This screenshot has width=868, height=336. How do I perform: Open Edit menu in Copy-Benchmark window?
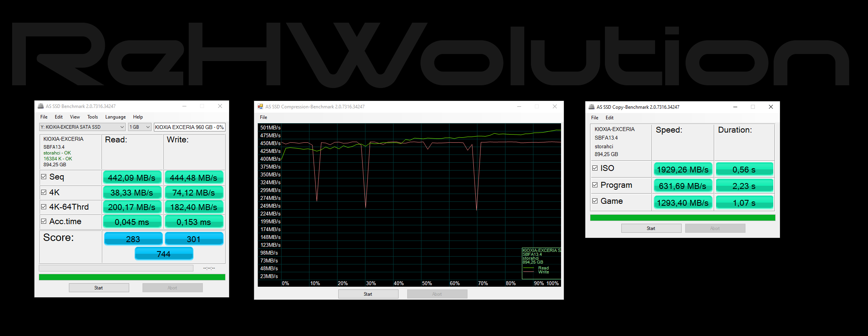[610, 118]
